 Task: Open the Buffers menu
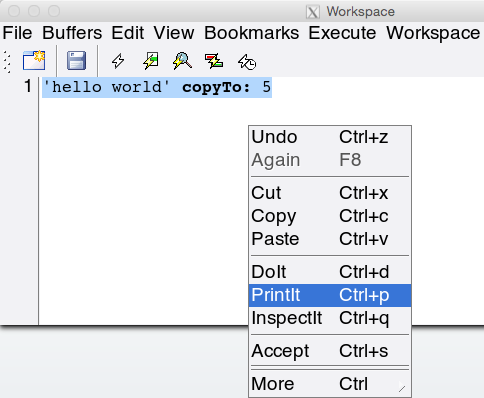[x=72, y=33]
